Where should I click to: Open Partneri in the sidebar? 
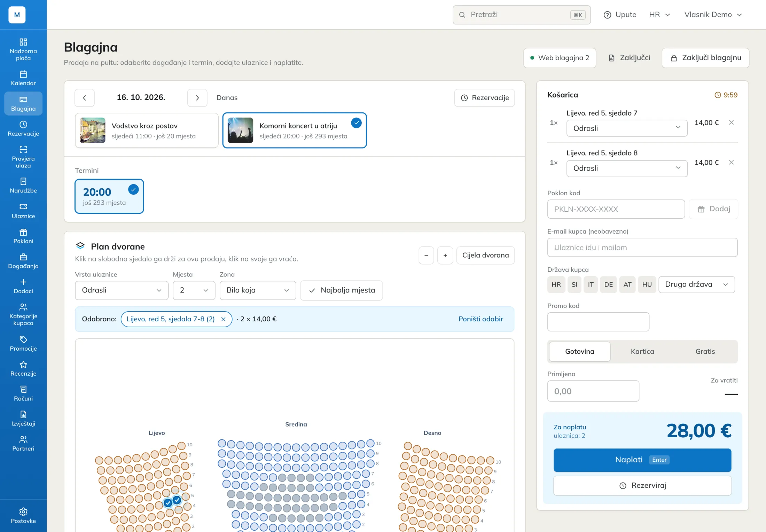[x=23, y=444]
